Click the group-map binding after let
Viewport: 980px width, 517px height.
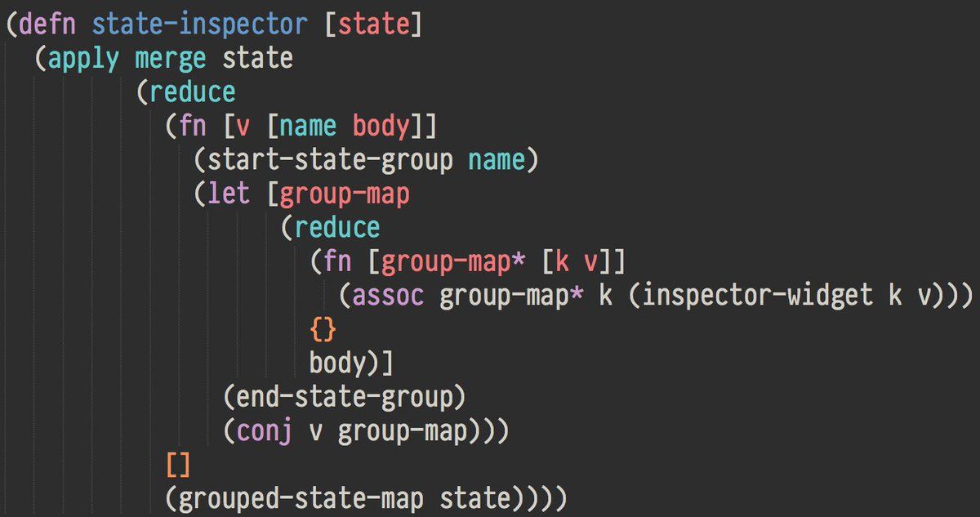pyautogui.click(x=345, y=194)
